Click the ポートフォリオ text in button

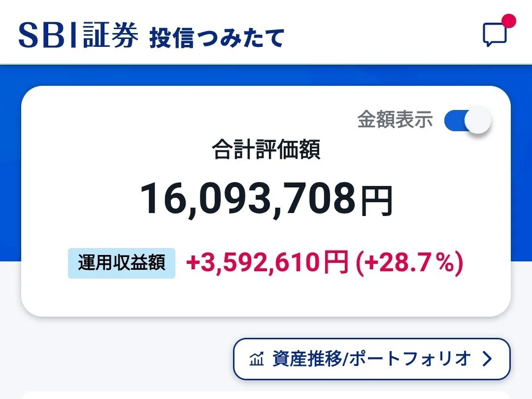[x=410, y=359]
